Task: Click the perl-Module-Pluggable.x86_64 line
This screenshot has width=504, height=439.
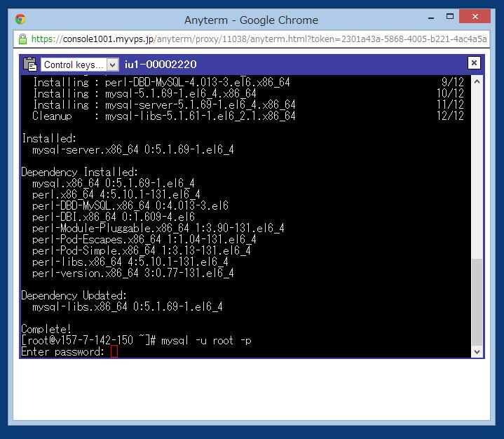Action: point(158,228)
